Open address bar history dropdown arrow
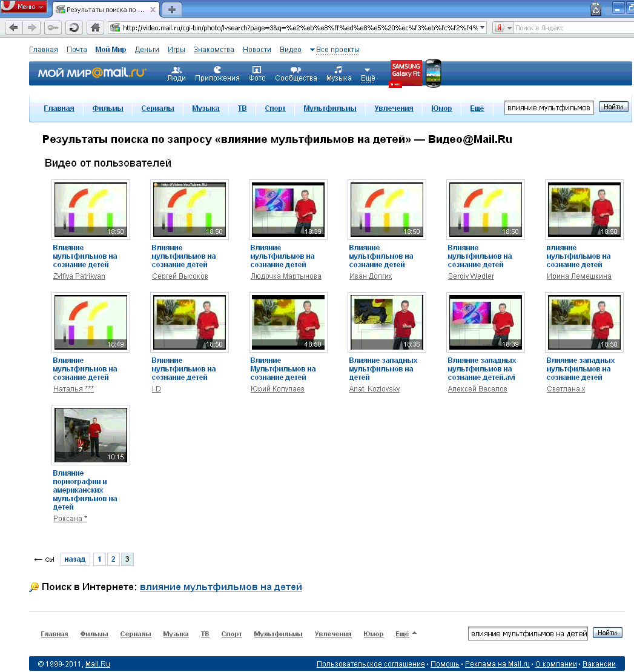This screenshot has height=672, width=634. click(x=483, y=28)
